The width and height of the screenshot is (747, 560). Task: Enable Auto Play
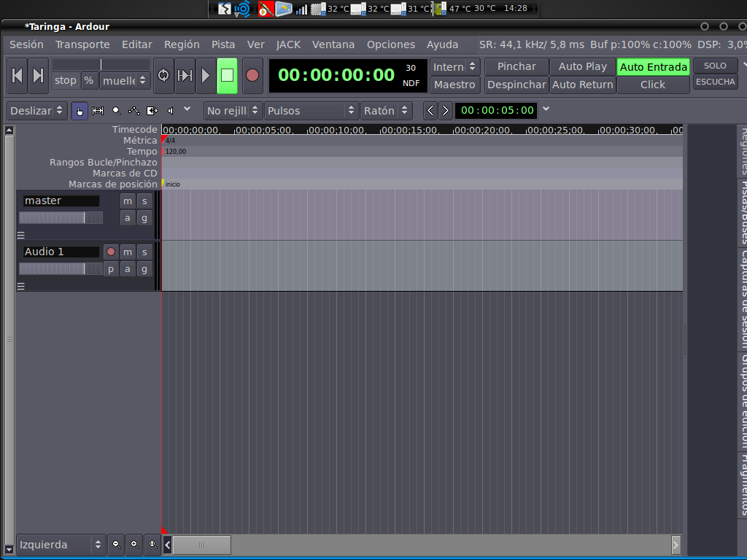[x=583, y=66]
